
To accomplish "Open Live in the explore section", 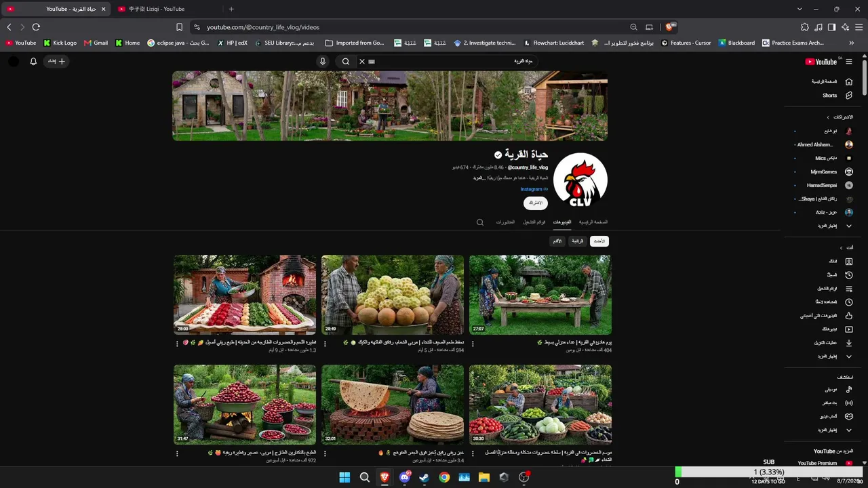I will [848, 403].
